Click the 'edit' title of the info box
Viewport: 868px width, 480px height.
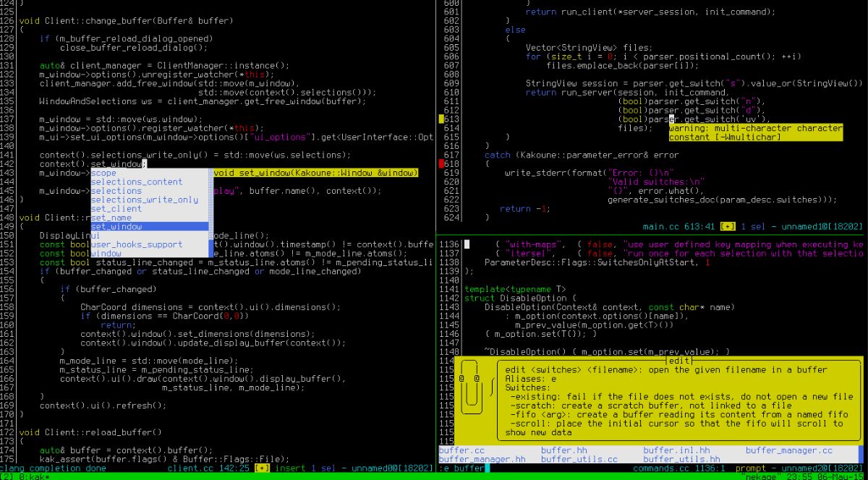coord(678,361)
